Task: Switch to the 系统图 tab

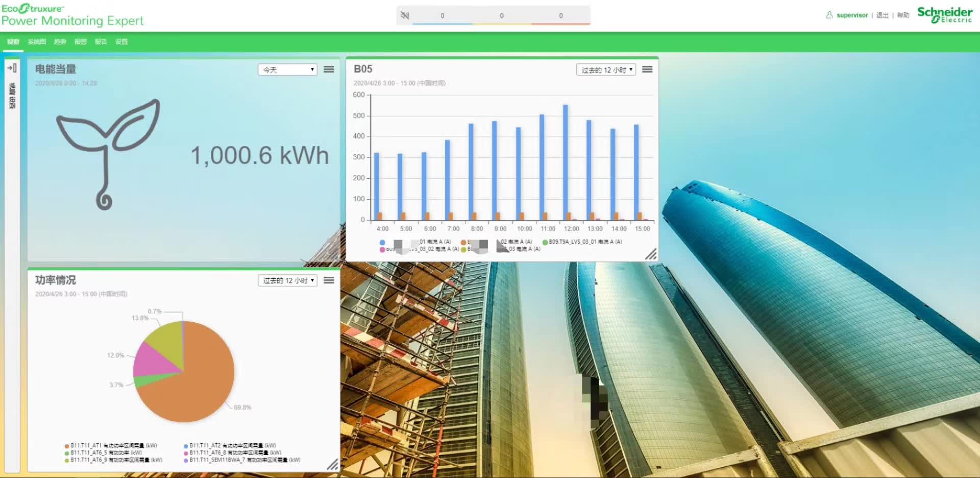Action: (37, 42)
